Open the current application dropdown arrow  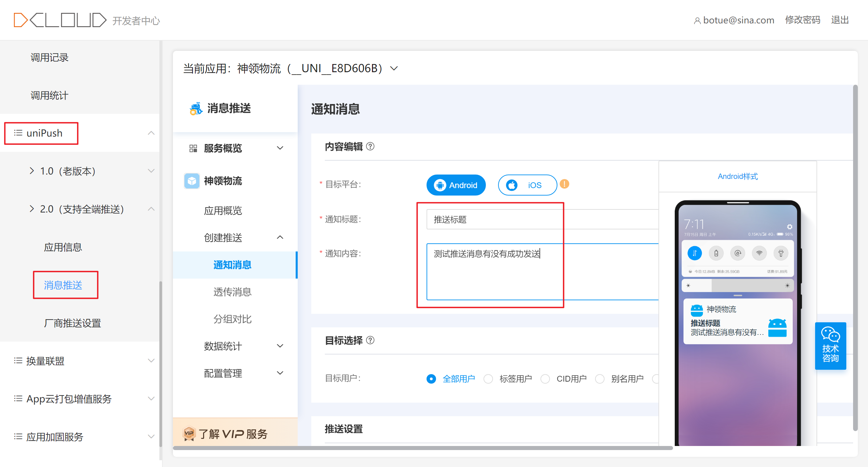394,68
